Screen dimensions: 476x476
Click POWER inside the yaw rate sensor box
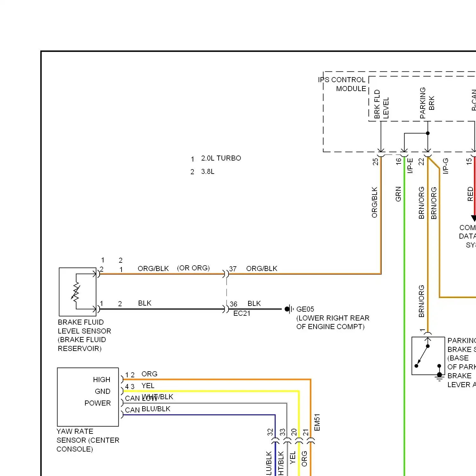tap(97, 403)
